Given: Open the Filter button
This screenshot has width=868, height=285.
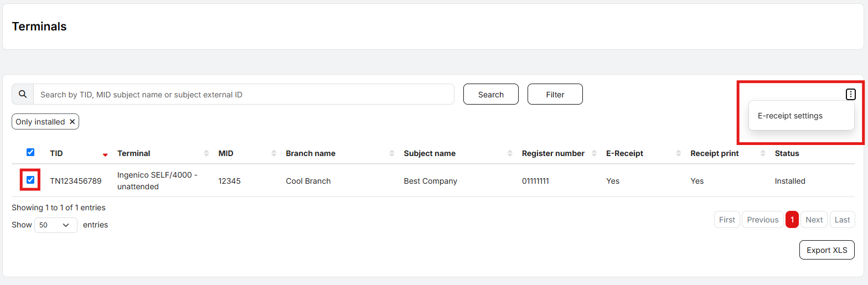Looking at the screenshot, I should pos(555,94).
